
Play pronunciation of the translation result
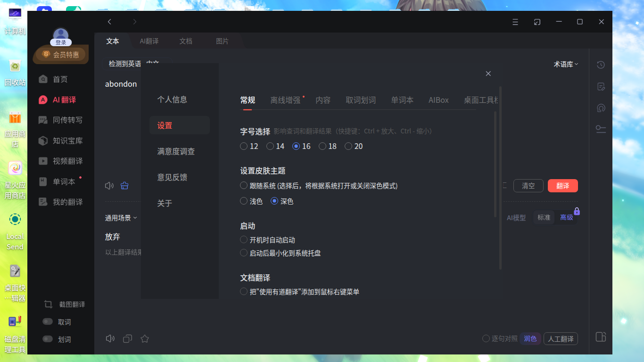110,338
